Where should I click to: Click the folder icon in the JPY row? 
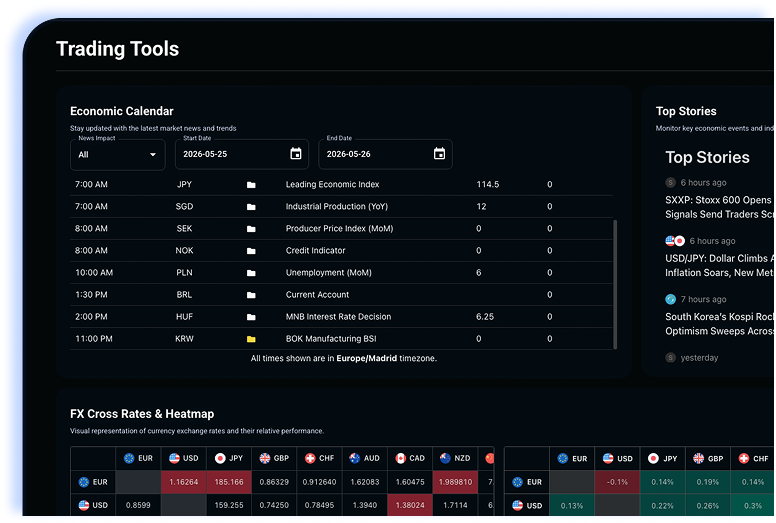pos(251,185)
